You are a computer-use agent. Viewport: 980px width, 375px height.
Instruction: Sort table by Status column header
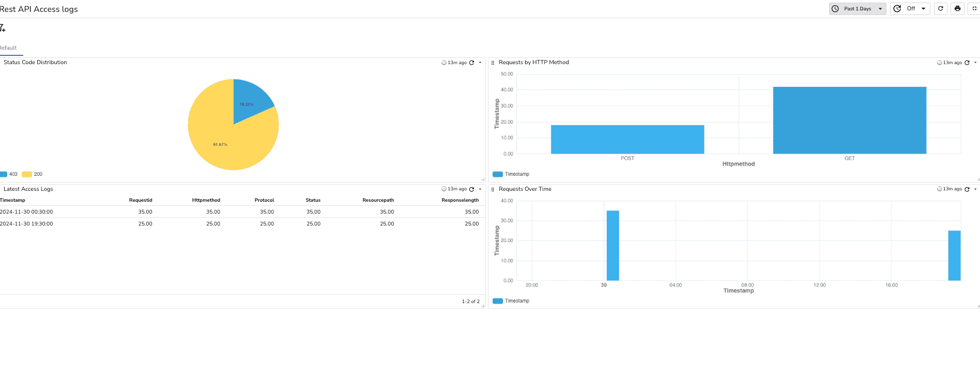[313, 200]
